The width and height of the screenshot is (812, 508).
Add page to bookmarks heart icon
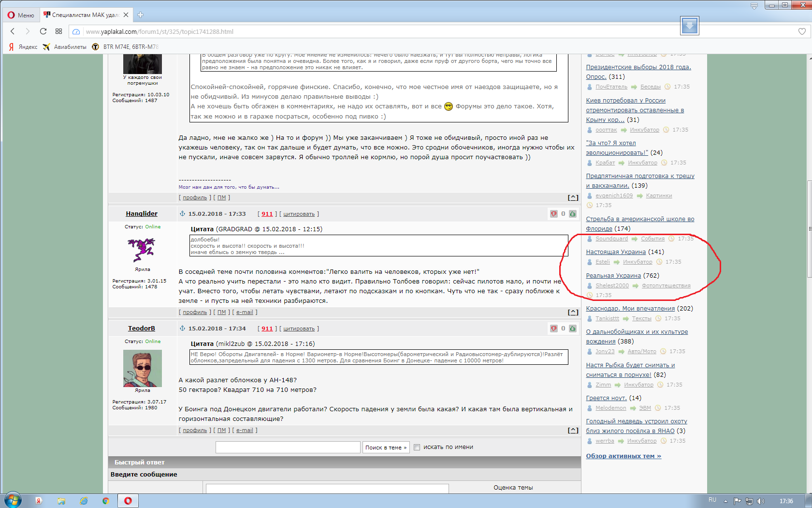click(x=802, y=31)
